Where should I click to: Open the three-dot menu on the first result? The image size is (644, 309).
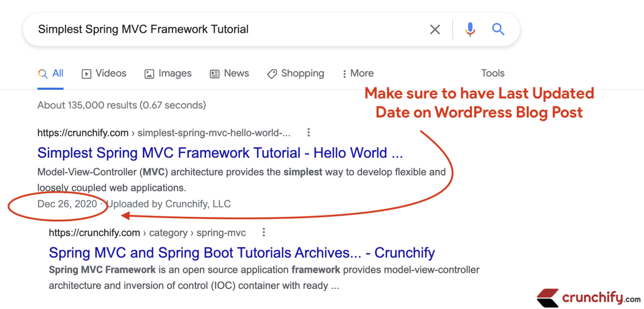309,132
